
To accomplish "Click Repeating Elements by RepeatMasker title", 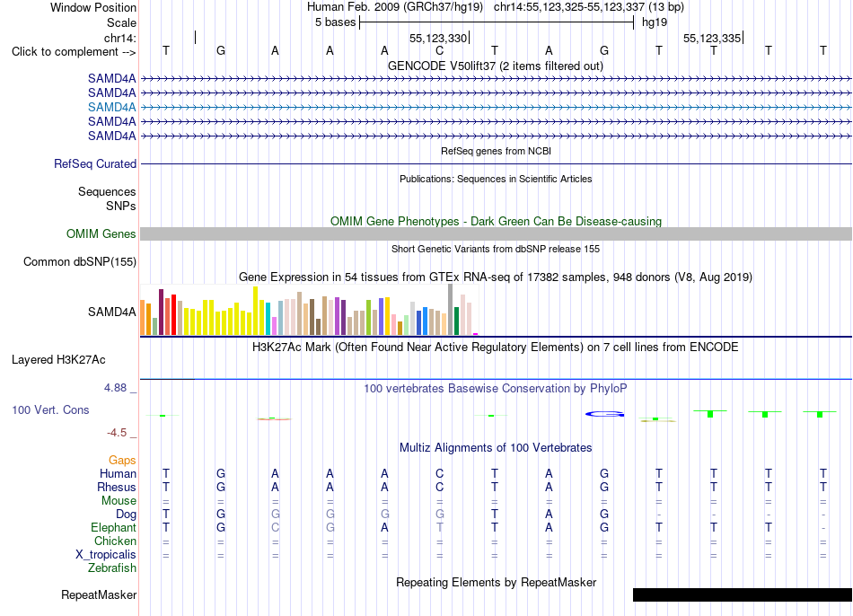I will [496, 582].
